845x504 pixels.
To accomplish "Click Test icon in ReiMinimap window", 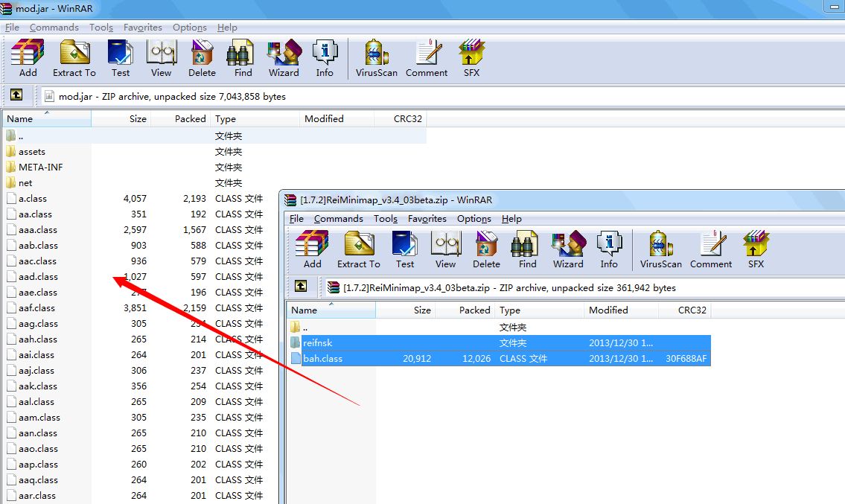I will tap(405, 249).
